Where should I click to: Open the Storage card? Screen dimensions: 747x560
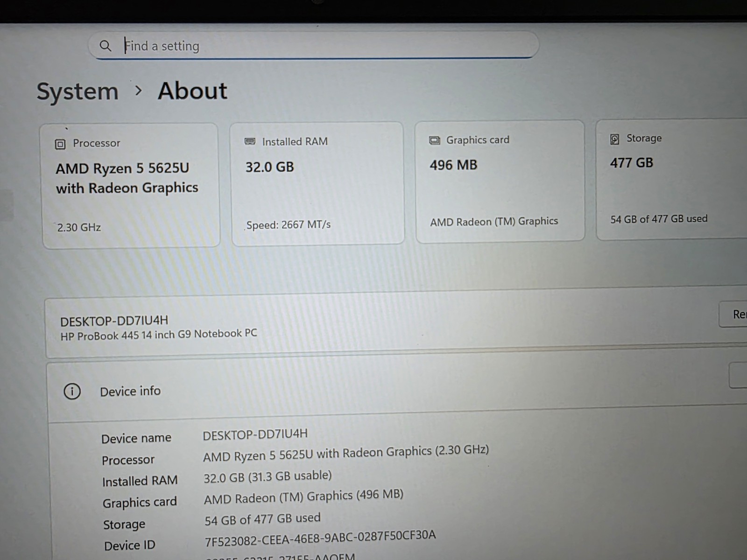click(671, 180)
